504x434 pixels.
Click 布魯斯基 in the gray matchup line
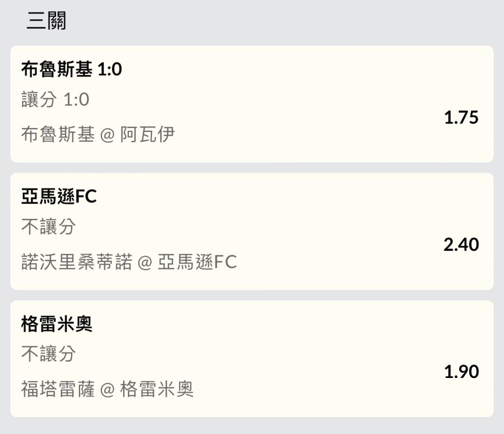point(58,134)
